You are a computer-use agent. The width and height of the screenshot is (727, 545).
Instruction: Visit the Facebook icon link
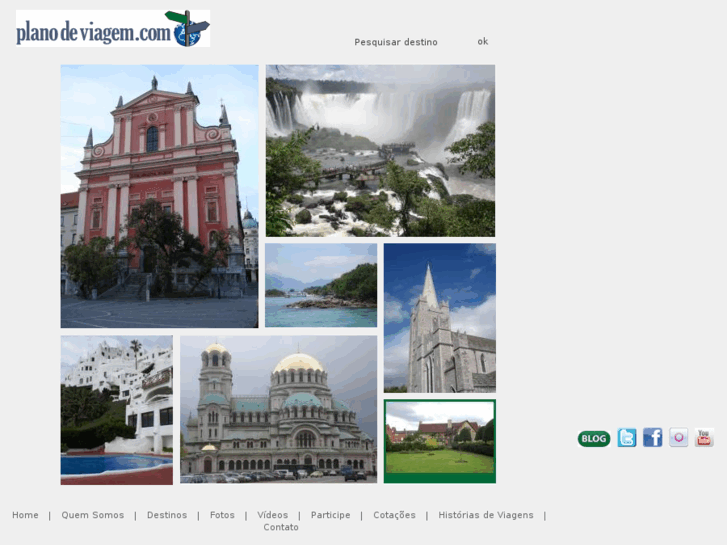(652, 437)
